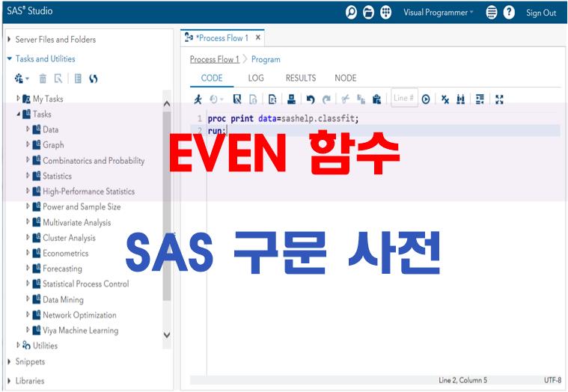Click the New options grid icon in header
Image resolution: width=568 pixels, height=392 pixels.
(386, 12)
